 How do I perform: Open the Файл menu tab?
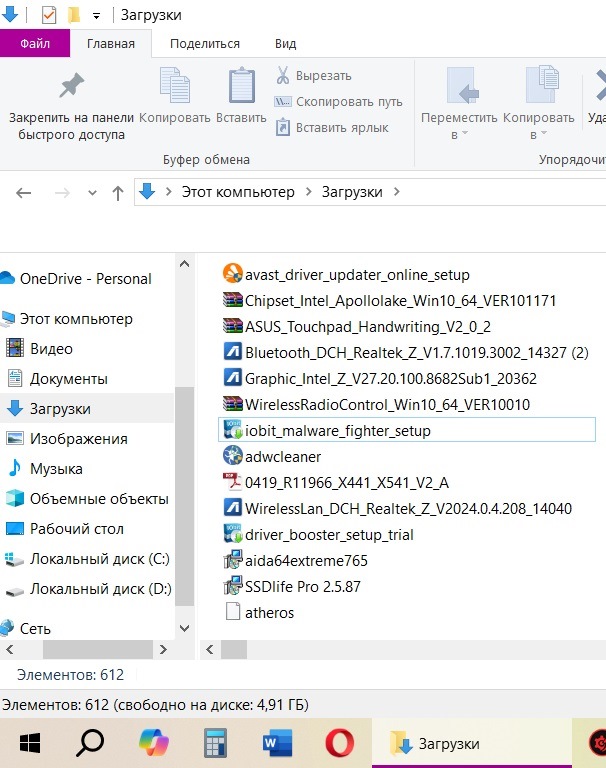(35, 44)
